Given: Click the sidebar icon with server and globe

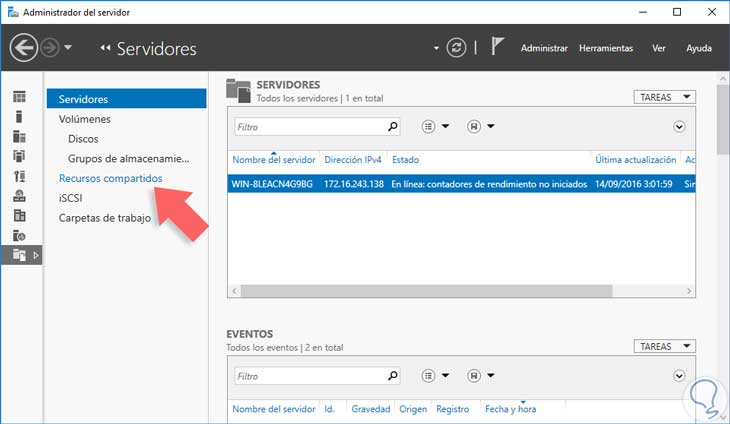Looking at the screenshot, I should click(x=19, y=236).
